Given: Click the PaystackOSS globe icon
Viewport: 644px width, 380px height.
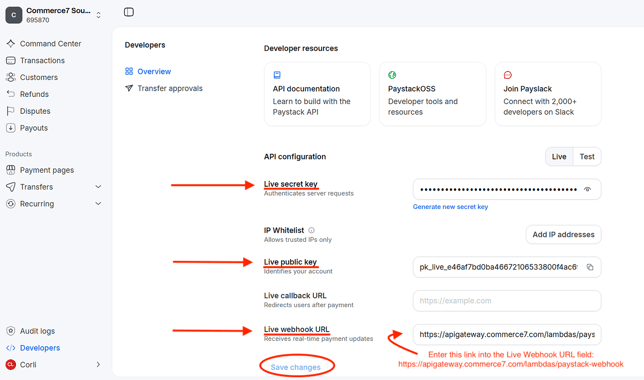Looking at the screenshot, I should pyautogui.click(x=392, y=75).
